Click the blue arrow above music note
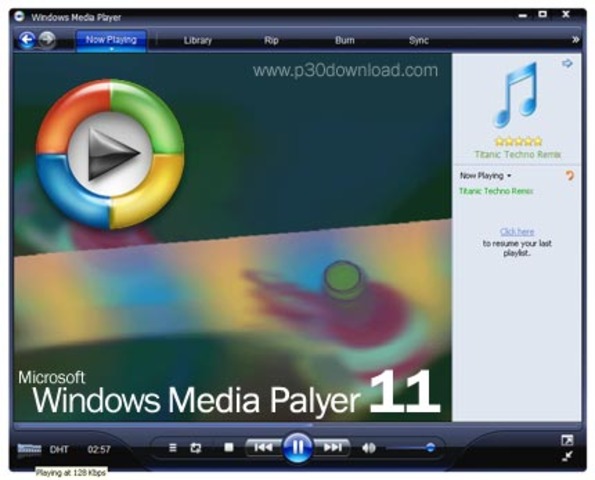This screenshot has width=595, height=480. (x=567, y=63)
